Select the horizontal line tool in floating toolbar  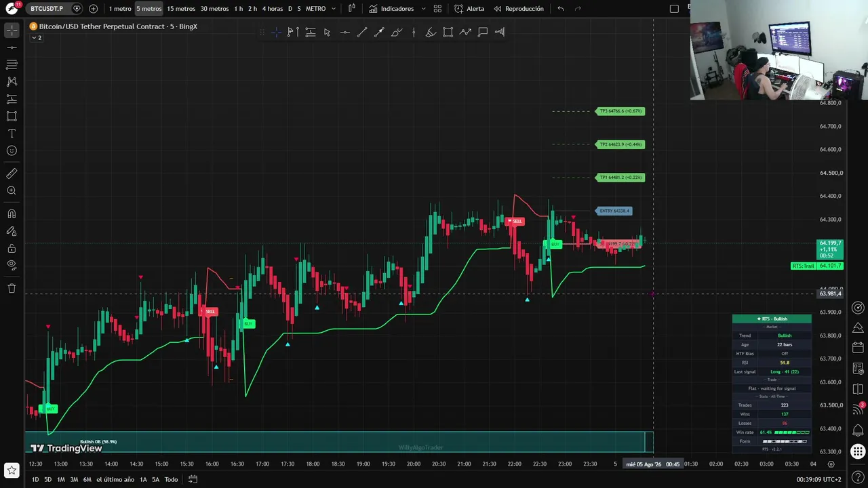pos(344,32)
